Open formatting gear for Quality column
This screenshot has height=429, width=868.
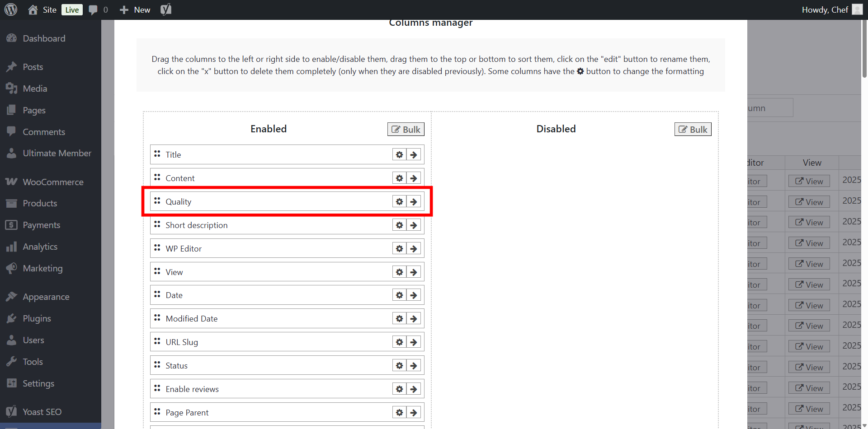pos(399,201)
